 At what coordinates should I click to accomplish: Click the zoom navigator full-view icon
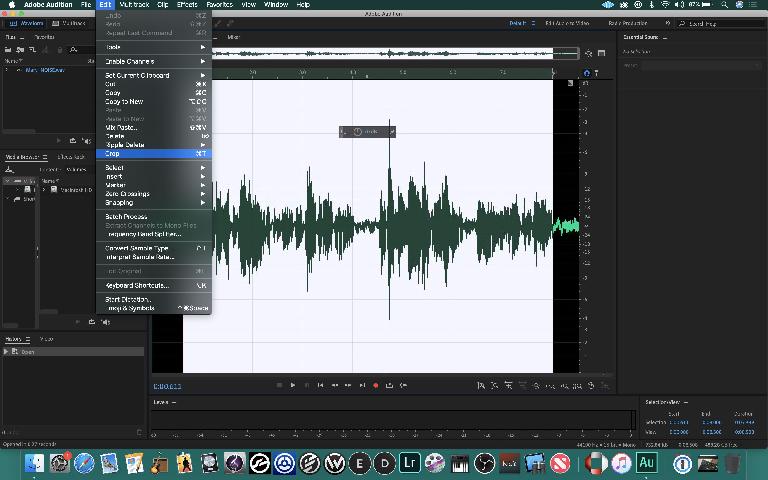(588, 53)
